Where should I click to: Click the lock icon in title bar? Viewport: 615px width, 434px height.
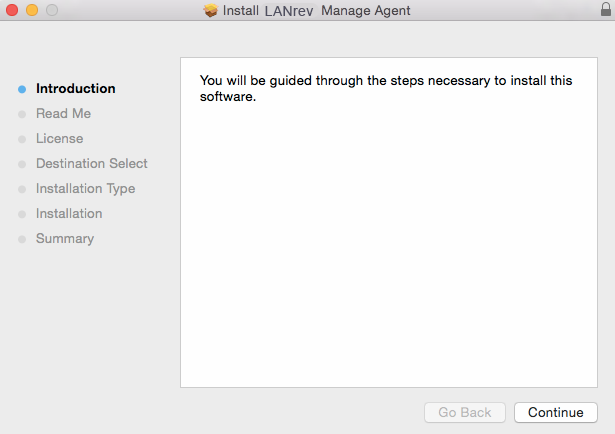605,9
